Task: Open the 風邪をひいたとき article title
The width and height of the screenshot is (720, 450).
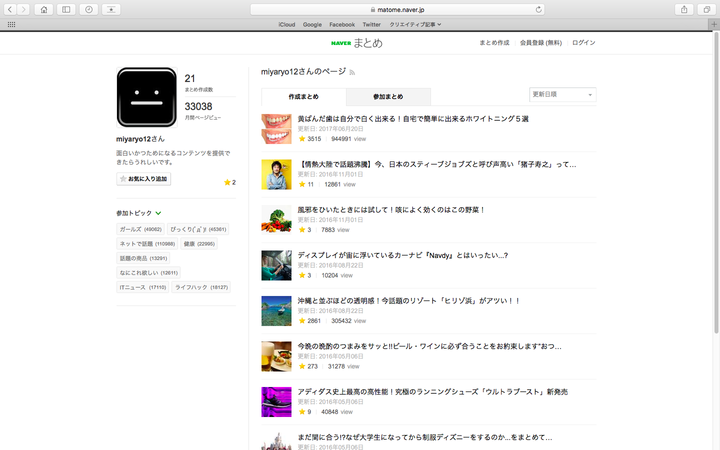Action: pyautogui.click(x=391, y=210)
